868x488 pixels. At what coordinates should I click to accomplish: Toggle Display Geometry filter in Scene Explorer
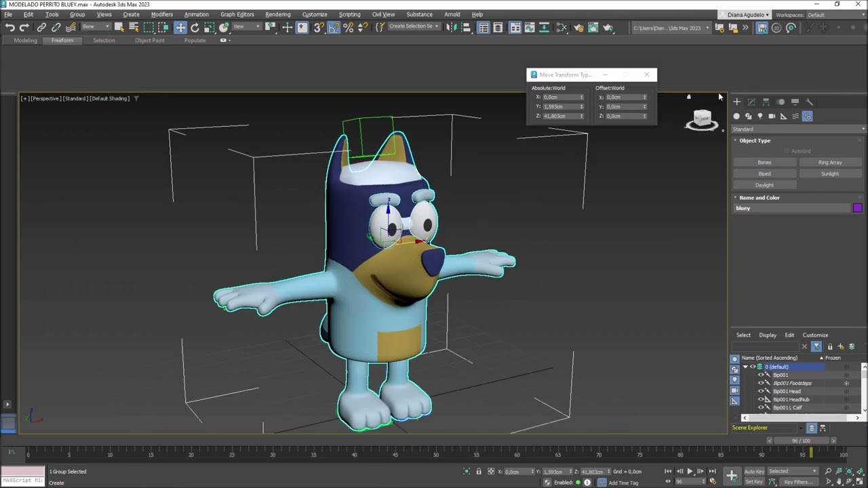734,359
